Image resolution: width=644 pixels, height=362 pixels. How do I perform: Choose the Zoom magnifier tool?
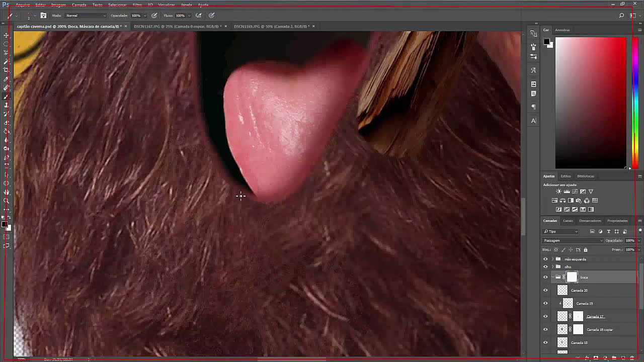pyautogui.click(x=6, y=201)
